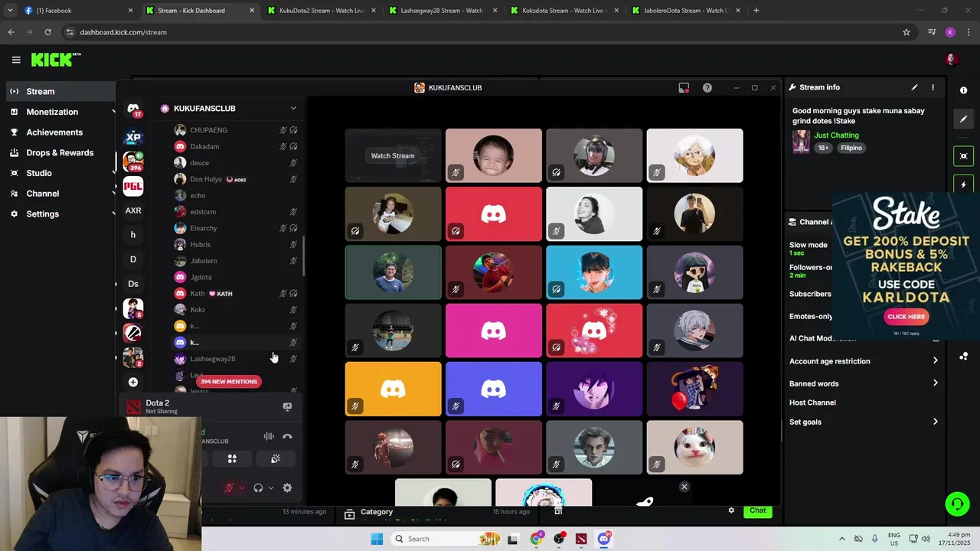Click the 394 NEW MENTIONS pill
This screenshot has height=551, width=980.
229,381
